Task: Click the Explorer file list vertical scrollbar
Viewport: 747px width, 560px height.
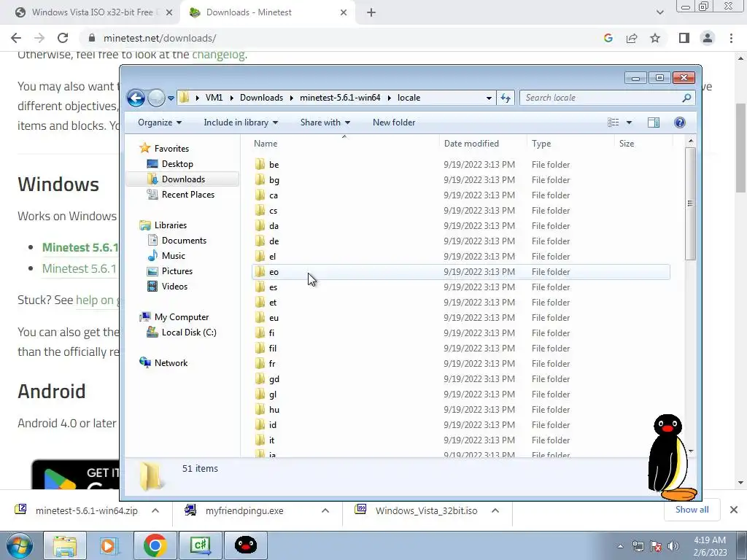Action: coord(690,204)
